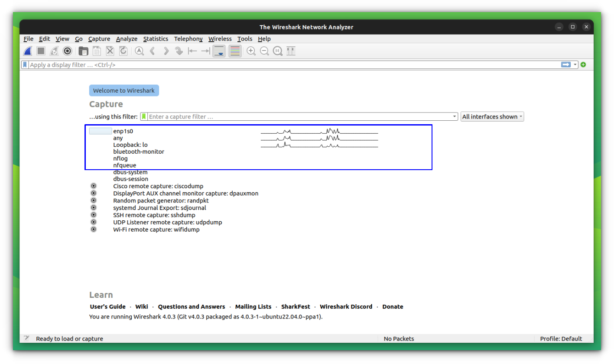Go to next packet arrow
The height and width of the screenshot is (364, 614).
[166, 51]
